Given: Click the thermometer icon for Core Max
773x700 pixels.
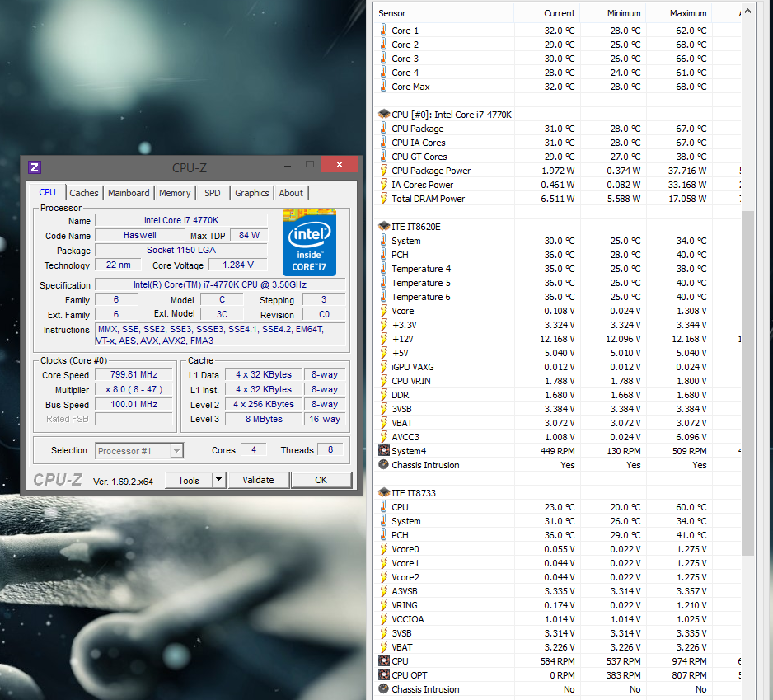Looking at the screenshot, I should click(x=383, y=87).
